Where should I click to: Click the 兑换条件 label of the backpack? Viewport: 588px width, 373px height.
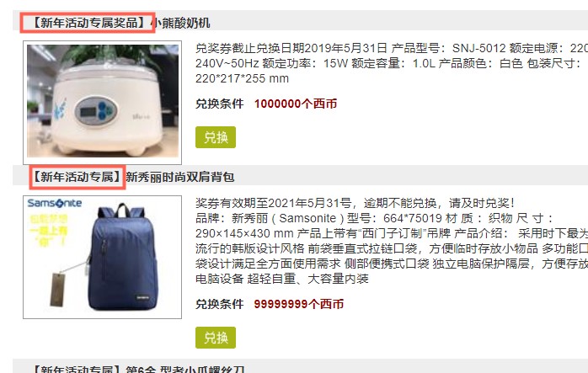coord(219,304)
